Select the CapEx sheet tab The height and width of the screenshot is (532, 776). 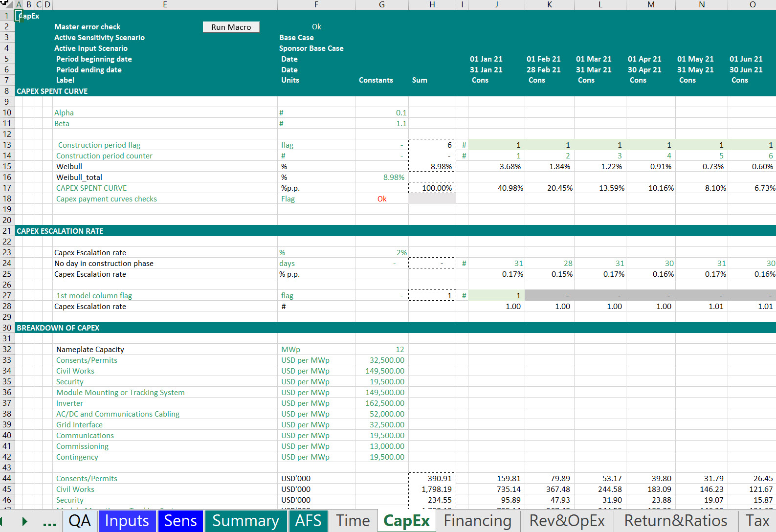pos(406,521)
